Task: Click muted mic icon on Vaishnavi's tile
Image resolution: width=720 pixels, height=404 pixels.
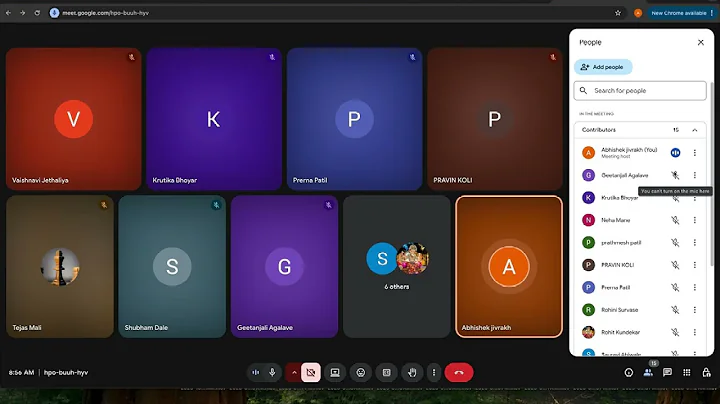Action: pos(132,57)
